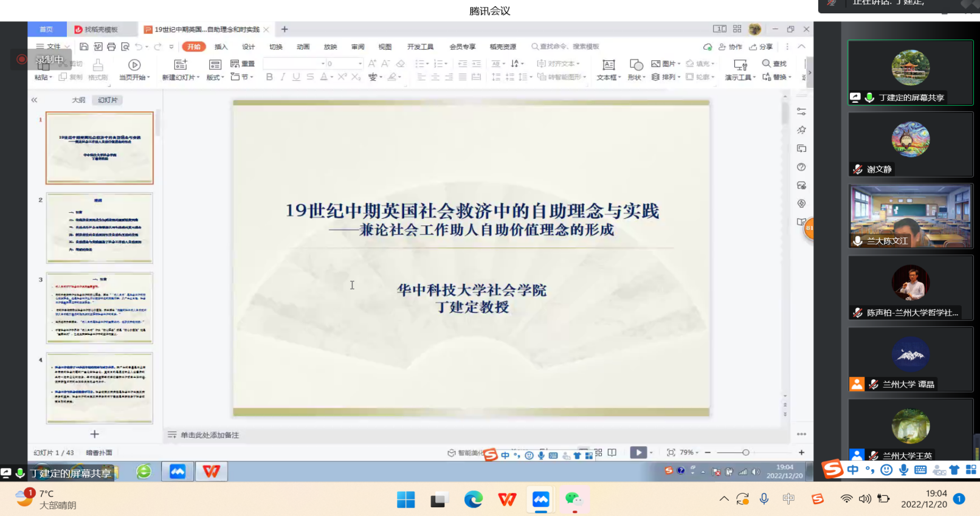Click the Print icon in quick access toolbar

(111, 47)
